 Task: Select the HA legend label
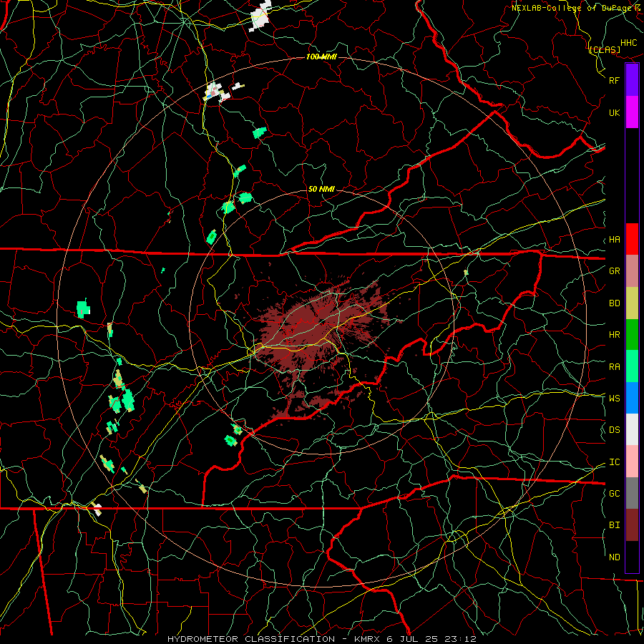(x=615, y=240)
